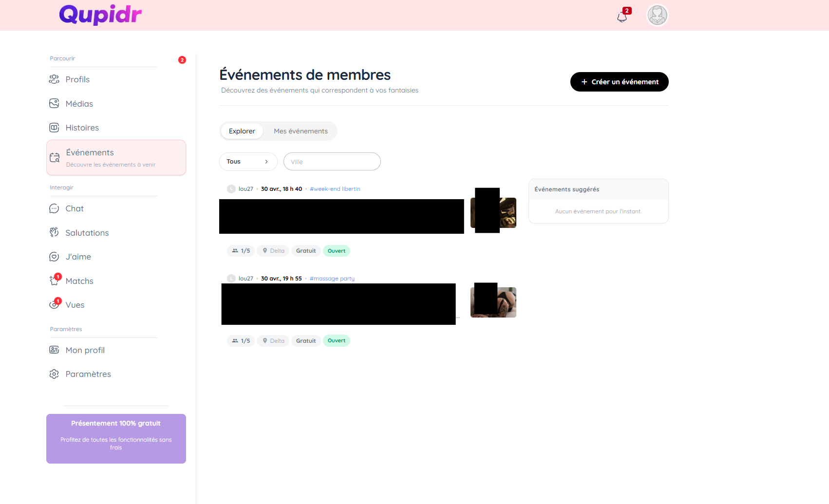Open Chat with its speech bubble icon
The height and width of the screenshot is (504, 829).
click(x=54, y=208)
